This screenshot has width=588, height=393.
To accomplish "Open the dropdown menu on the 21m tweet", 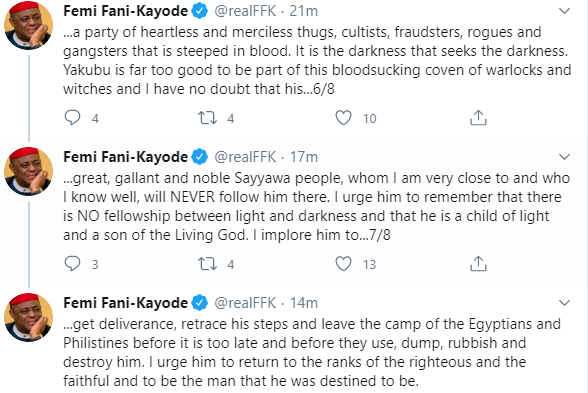I will click(564, 11).
